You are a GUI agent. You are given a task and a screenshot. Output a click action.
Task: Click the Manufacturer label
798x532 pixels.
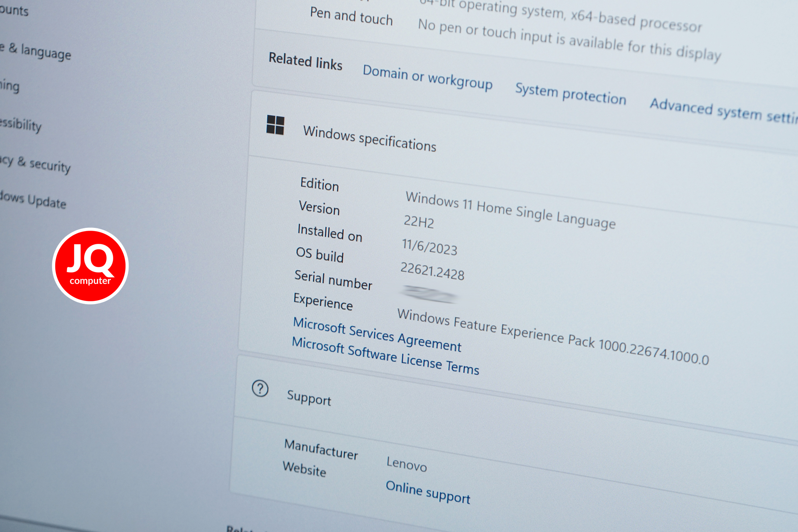point(321,449)
